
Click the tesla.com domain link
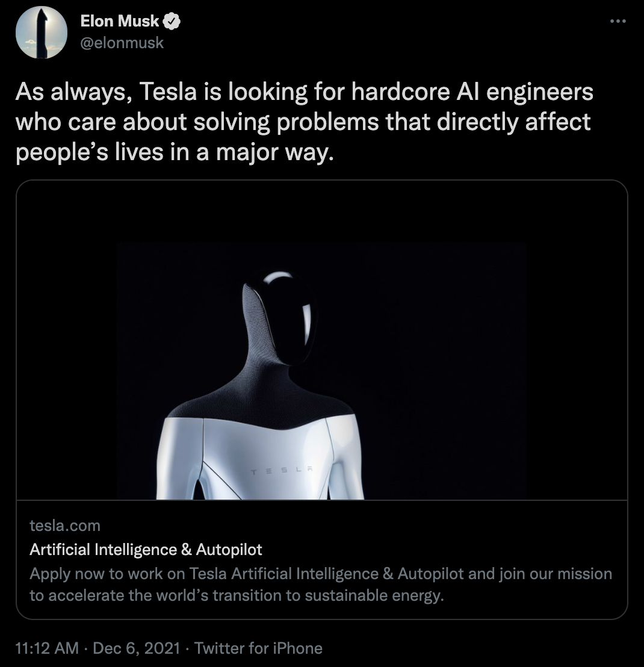pos(63,526)
